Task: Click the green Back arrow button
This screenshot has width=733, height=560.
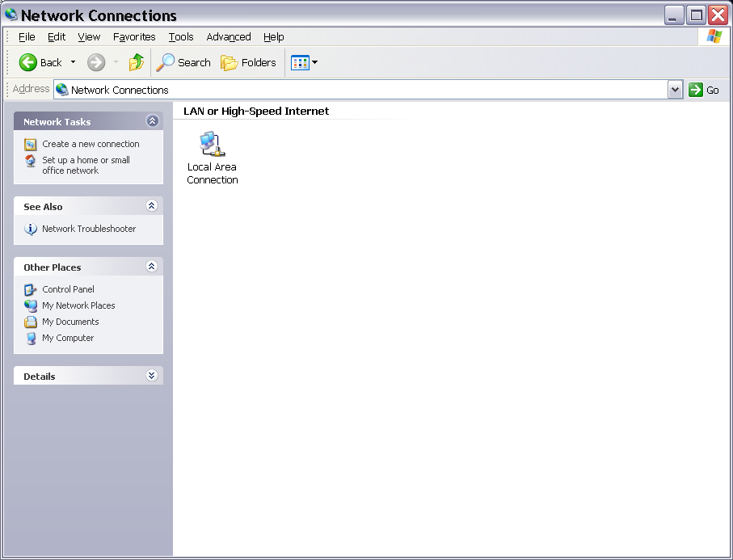Action: [x=29, y=62]
